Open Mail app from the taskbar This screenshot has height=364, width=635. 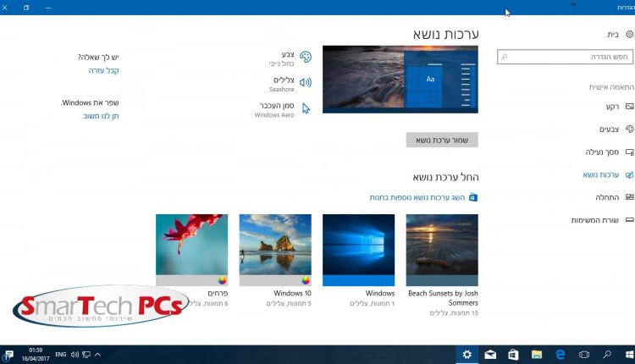pos(490,355)
